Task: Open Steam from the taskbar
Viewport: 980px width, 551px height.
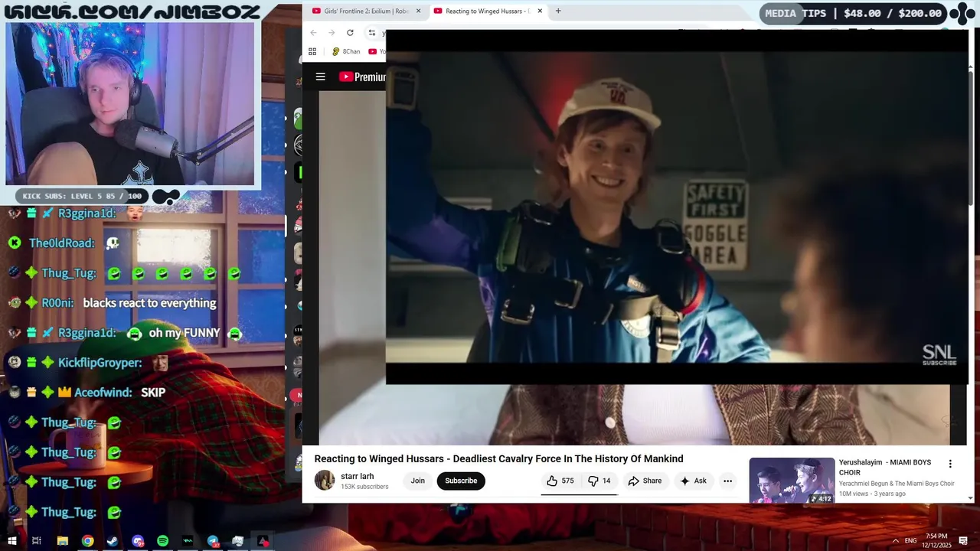Action: pyautogui.click(x=113, y=541)
